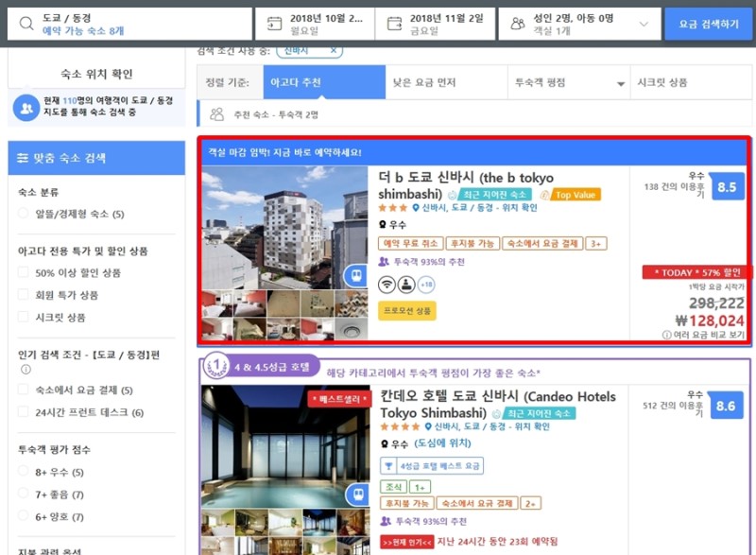This screenshot has height=555, width=756.
Task: Click the Top Value badge
Action: [575, 195]
